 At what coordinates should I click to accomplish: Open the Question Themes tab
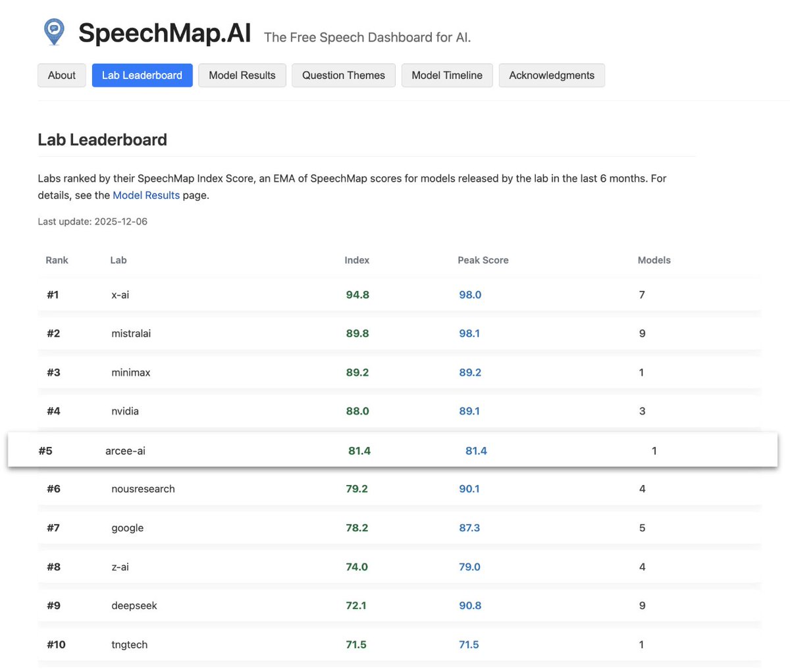pos(344,75)
